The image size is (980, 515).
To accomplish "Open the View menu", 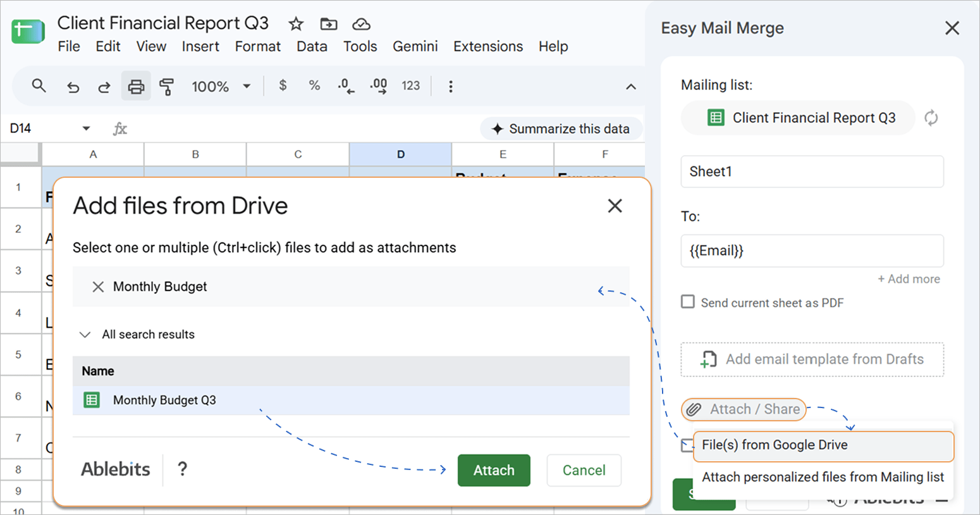I will [x=151, y=46].
